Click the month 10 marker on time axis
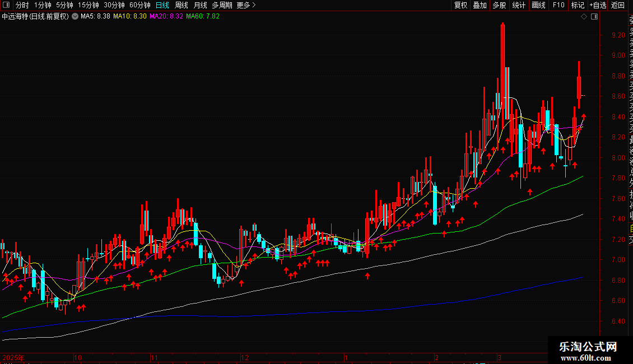This screenshot has height=364, width=633. (78, 357)
